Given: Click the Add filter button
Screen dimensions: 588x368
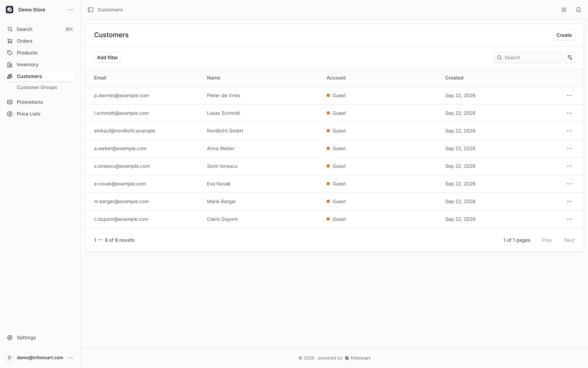Looking at the screenshot, I should (x=107, y=57).
